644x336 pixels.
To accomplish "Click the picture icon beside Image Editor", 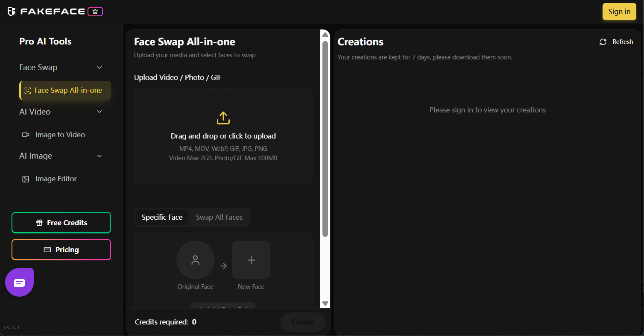I will (x=26, y=179).
